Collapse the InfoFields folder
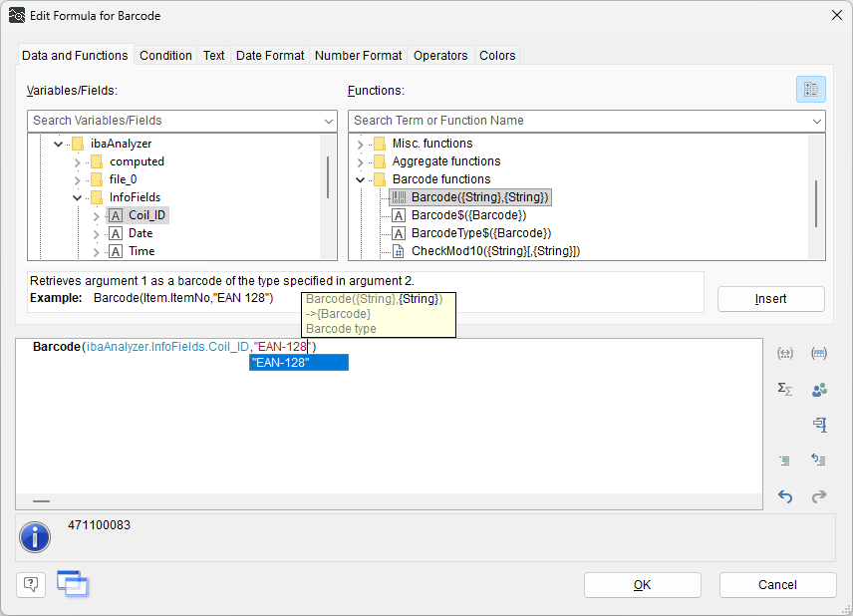The width and height of the screenshot is (853, 616). (x=78, y=197)
